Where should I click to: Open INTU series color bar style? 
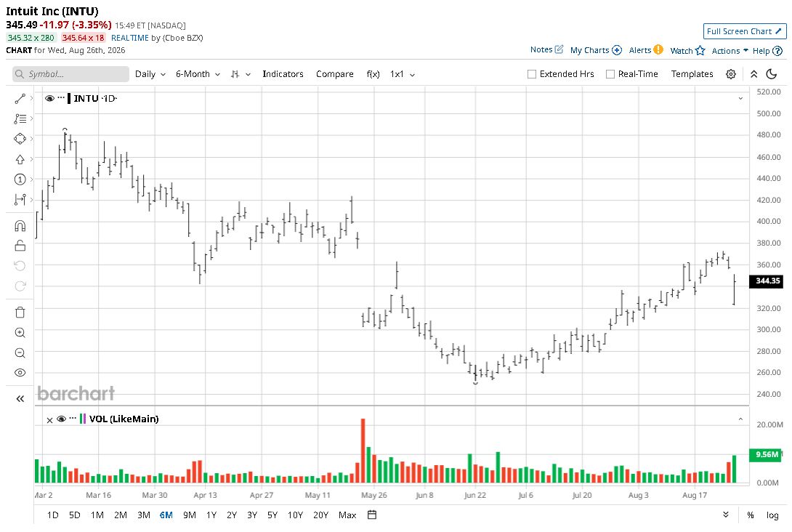69,99
